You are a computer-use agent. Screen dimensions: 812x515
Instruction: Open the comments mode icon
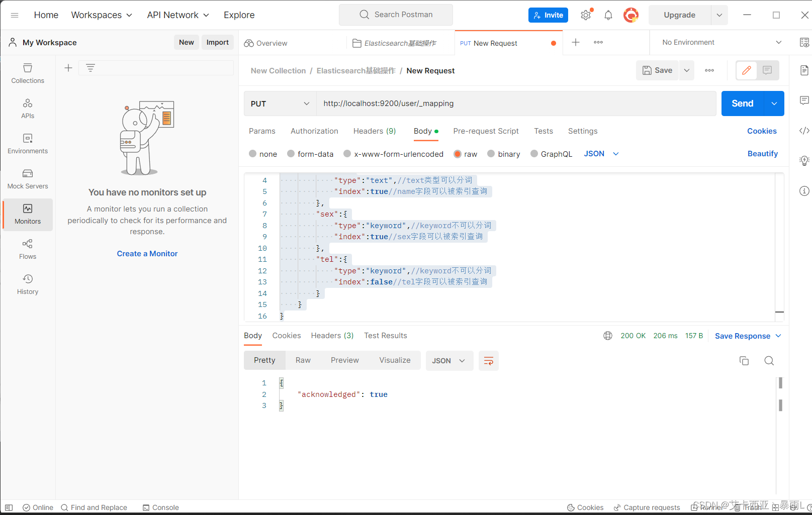tap(767, 70)
